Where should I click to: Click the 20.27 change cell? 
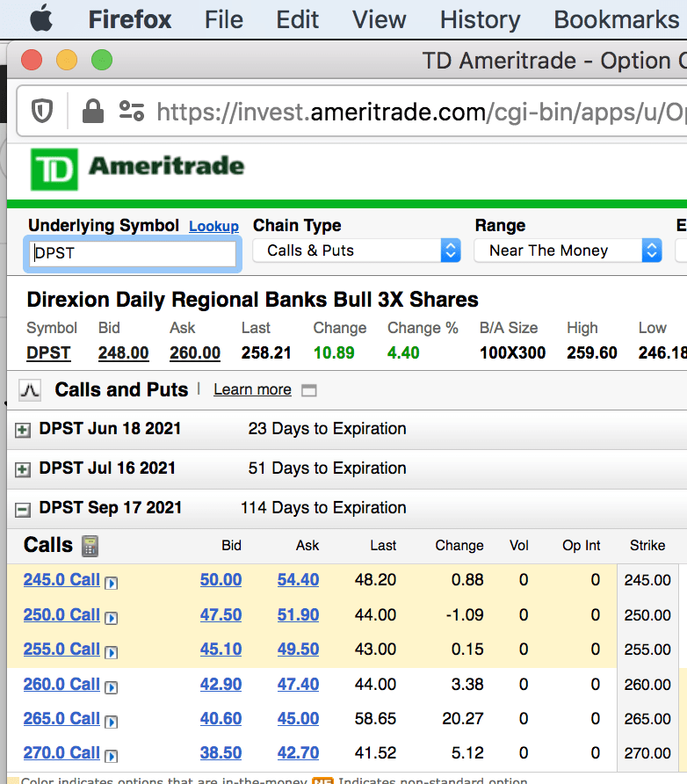coord(463,718)
